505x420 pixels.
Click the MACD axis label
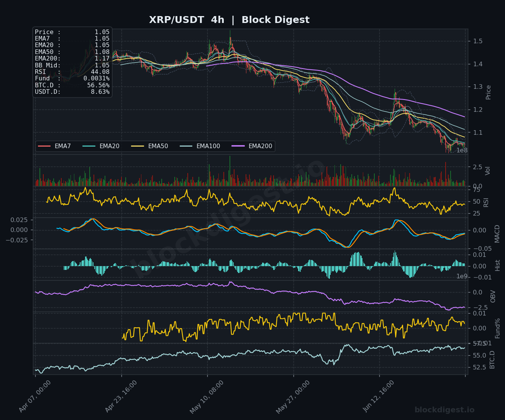click(x=497, y=234)
